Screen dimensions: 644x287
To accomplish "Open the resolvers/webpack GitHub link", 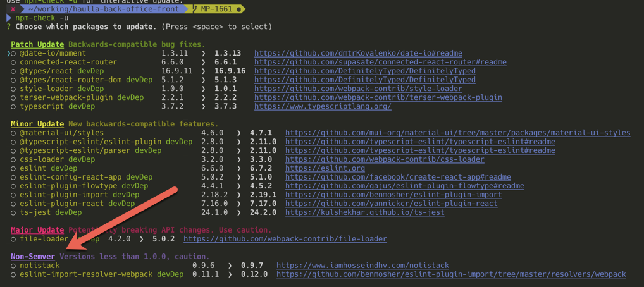I will tap(451, 274).
